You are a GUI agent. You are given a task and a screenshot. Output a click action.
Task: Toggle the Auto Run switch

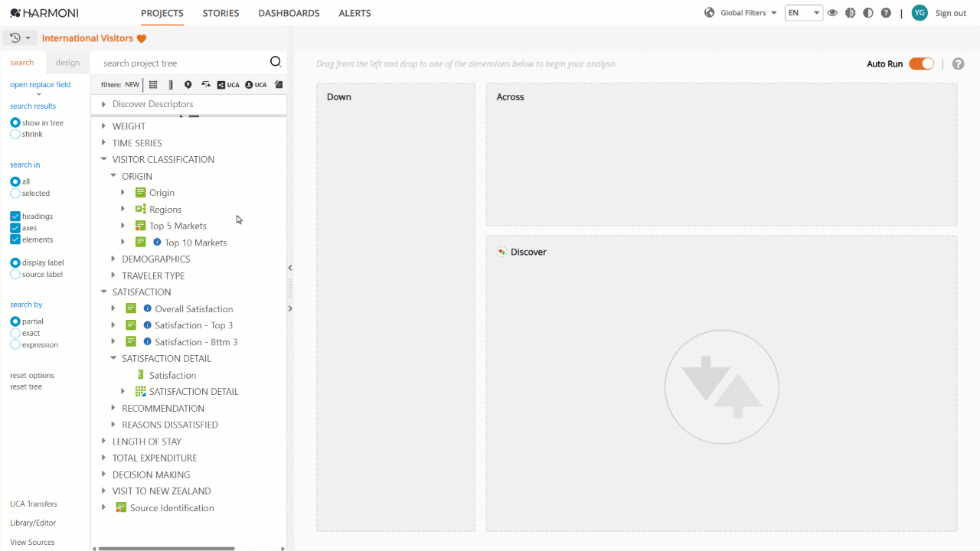point(921,64)
